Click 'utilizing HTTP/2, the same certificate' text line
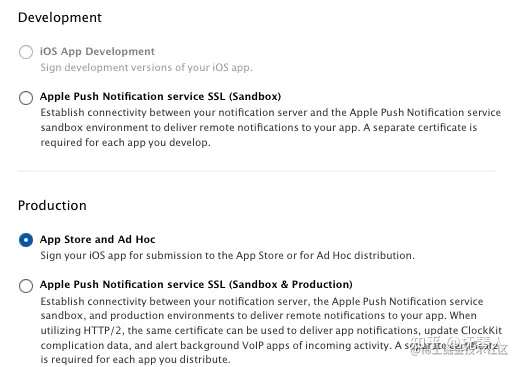The height and width of the screenshot is (367, 519). 271,330
